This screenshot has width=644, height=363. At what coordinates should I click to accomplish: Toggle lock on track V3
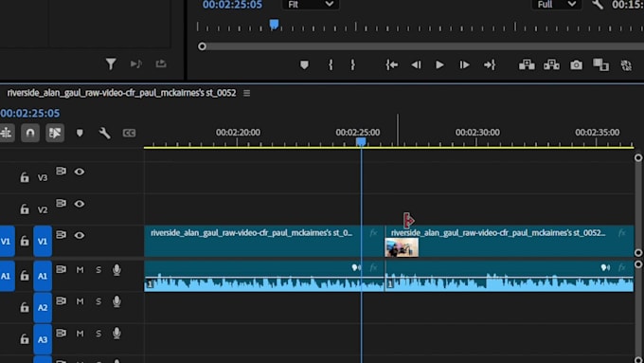tap(25, 177)
